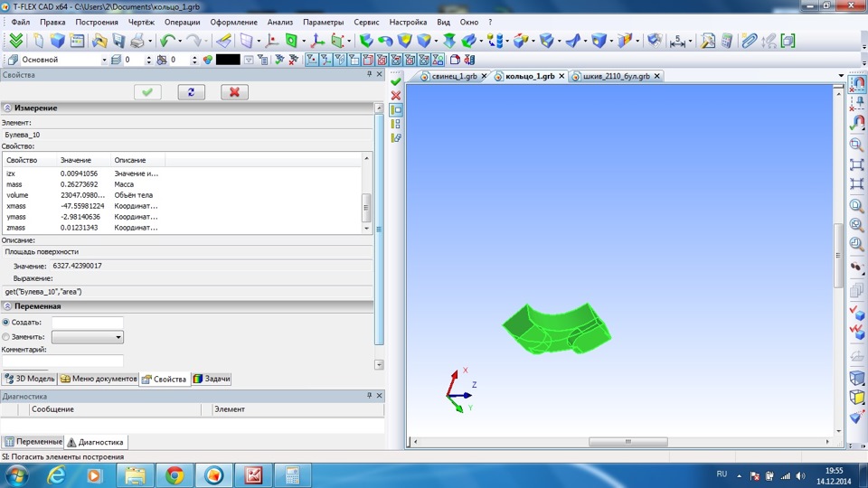Select the Заменить radio button
The height and width of the screenshot is (488, 868).
point(6,337)
